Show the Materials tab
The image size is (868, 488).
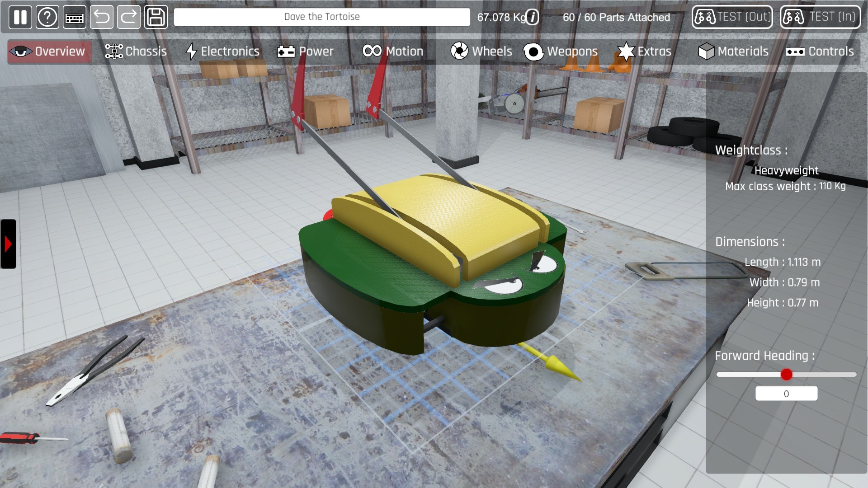pos(733,52)
